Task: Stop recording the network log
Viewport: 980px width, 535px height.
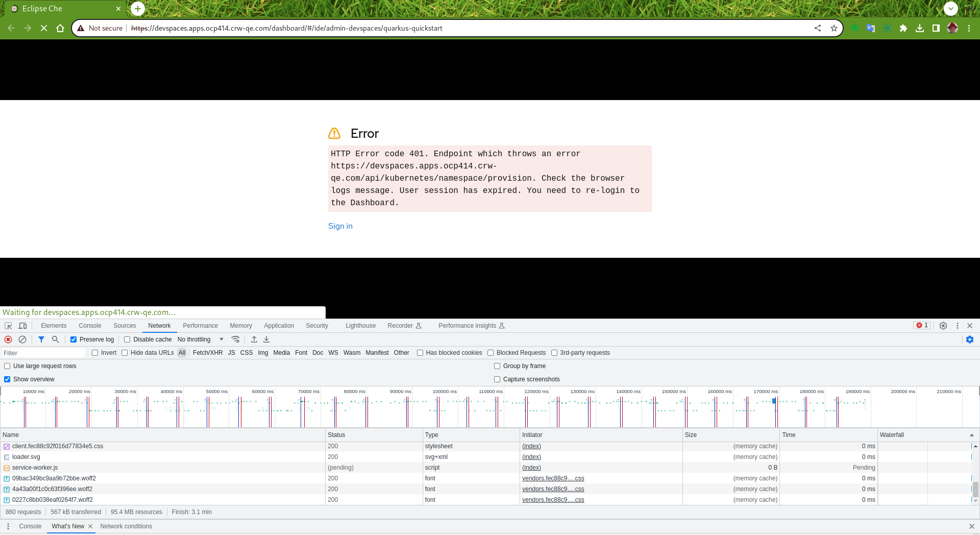Action: point(8,339)
